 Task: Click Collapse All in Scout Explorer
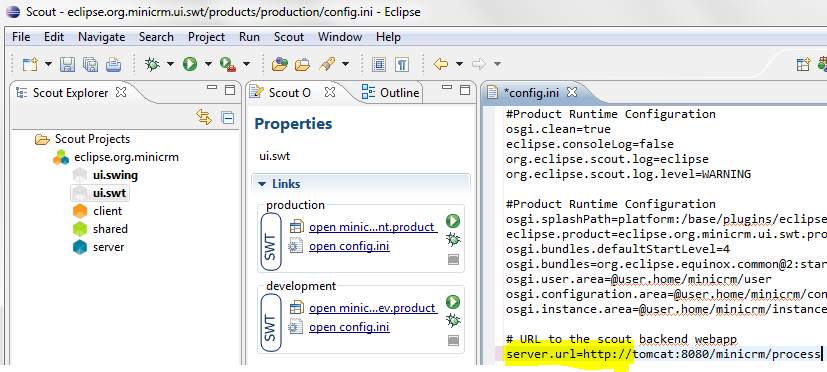pyautogui.click(x=227, y=117)
